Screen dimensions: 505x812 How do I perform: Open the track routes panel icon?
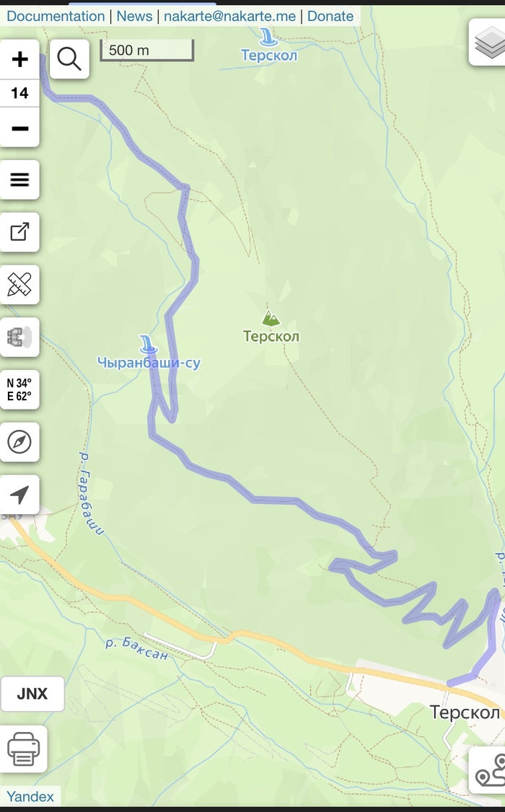pyautogui.click(x=488, y=770)
